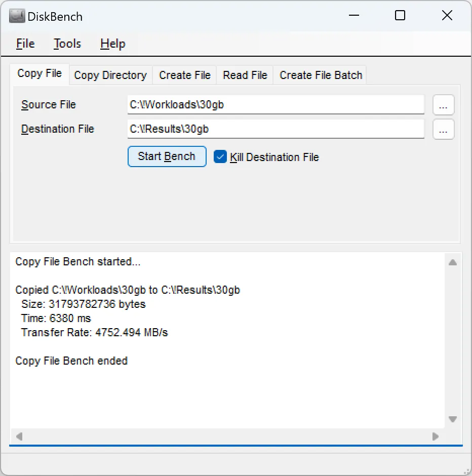Viewport: 472px width, 476px height.
Task: Switch to the Create File tab
Action: click(185, 75)
